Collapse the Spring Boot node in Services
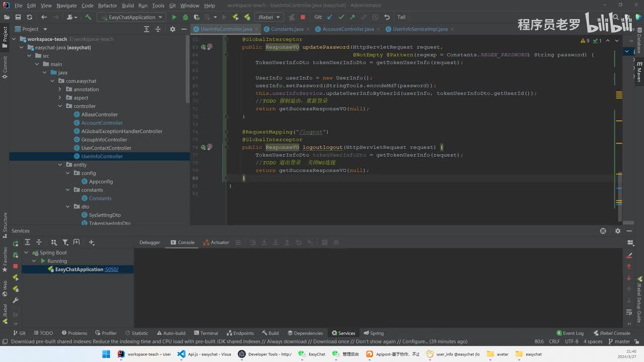 click(27, 253)
